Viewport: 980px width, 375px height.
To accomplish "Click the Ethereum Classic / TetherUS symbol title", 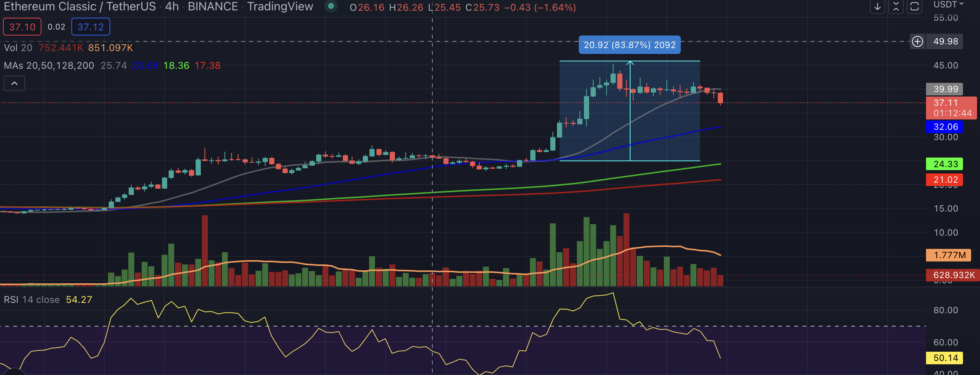I will coord(80,6).
